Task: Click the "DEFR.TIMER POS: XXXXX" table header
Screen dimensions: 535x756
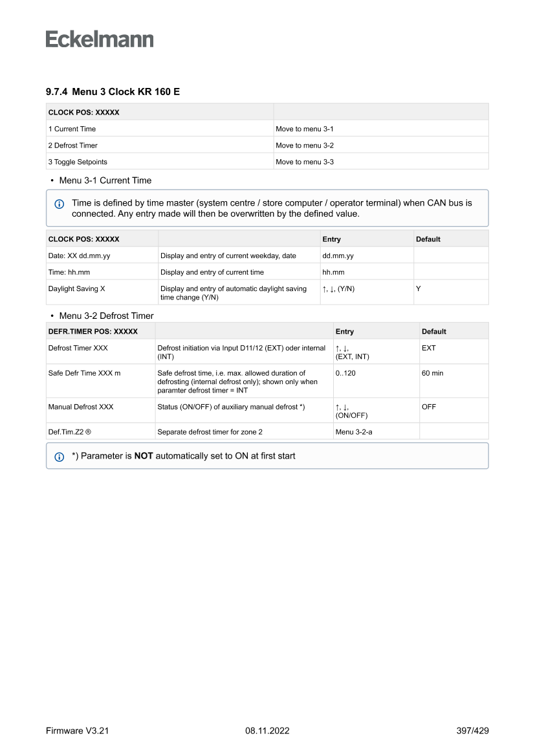Action: [93, 332]
